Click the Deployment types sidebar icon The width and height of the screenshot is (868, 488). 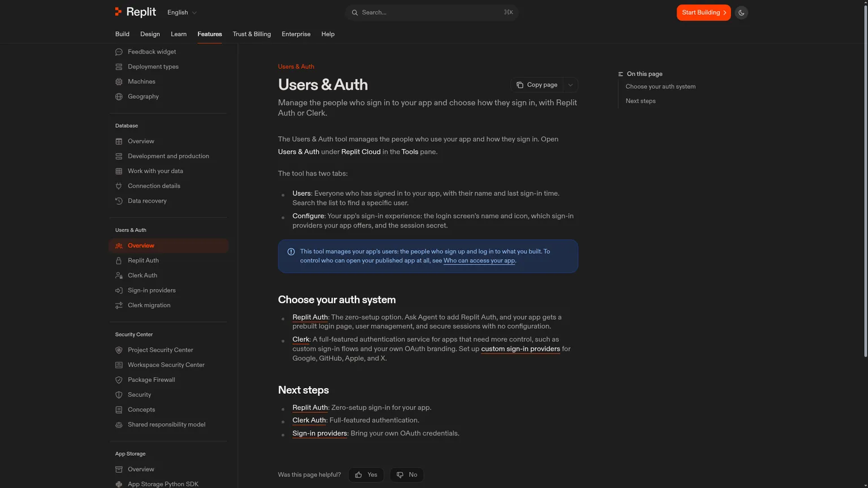[119, 67]
